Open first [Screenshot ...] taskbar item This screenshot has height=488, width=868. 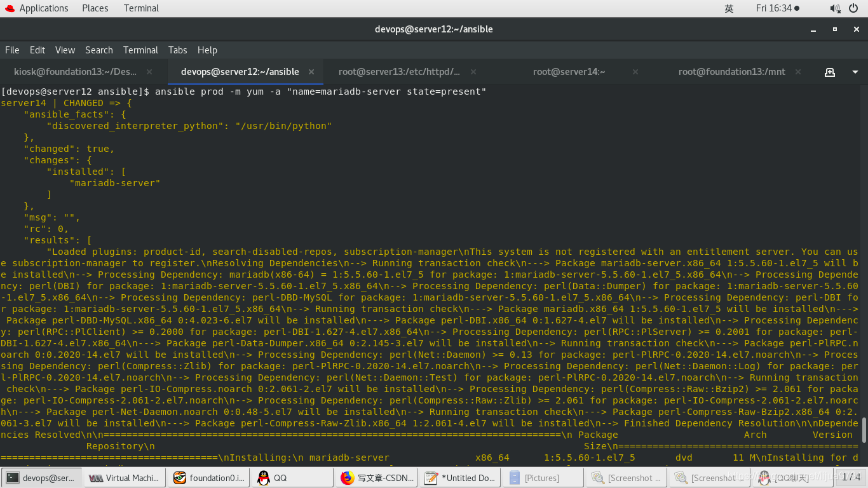[x=628, y=478]
